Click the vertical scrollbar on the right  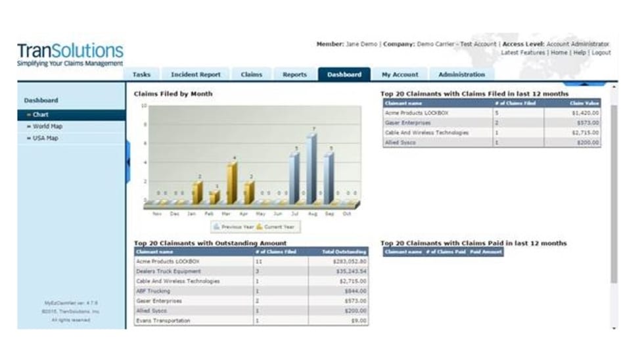tap(614, 191)
